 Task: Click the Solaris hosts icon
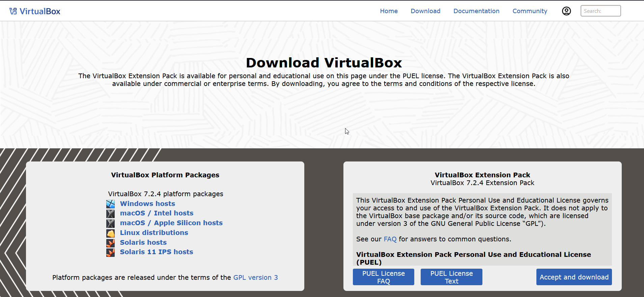click(111, 243)
